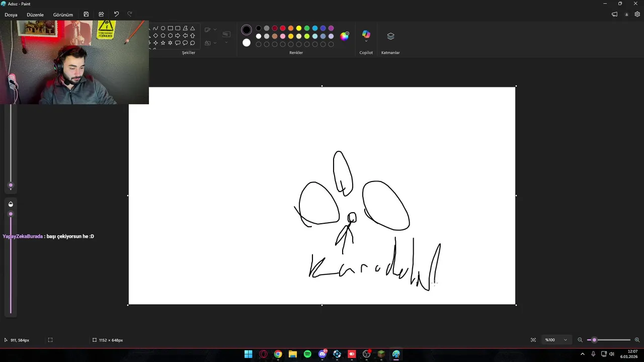Click the Share icon next to Save
Screen dimensions: 644x362
tap(101, 15)
